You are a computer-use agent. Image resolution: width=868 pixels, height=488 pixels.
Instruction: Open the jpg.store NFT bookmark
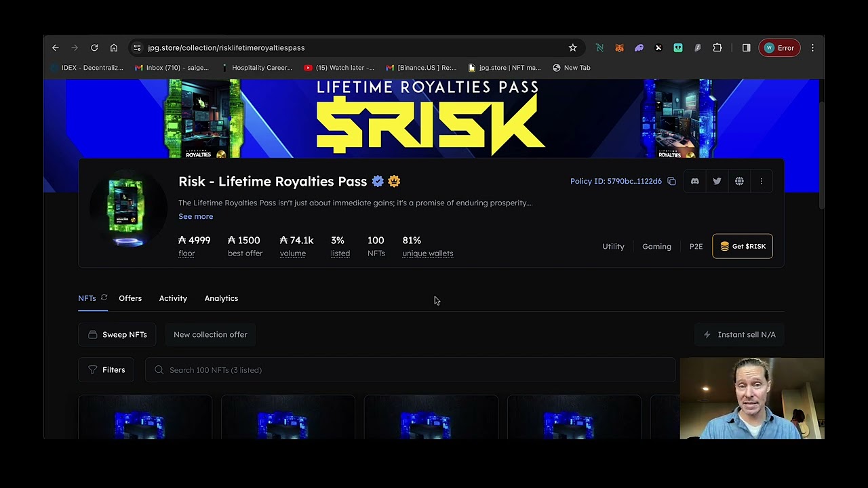pos(505,68)
